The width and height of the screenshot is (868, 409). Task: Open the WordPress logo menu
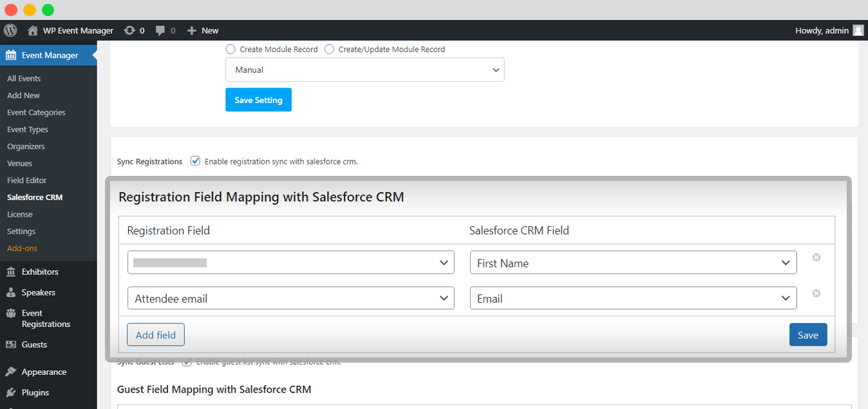coord(10,30)
